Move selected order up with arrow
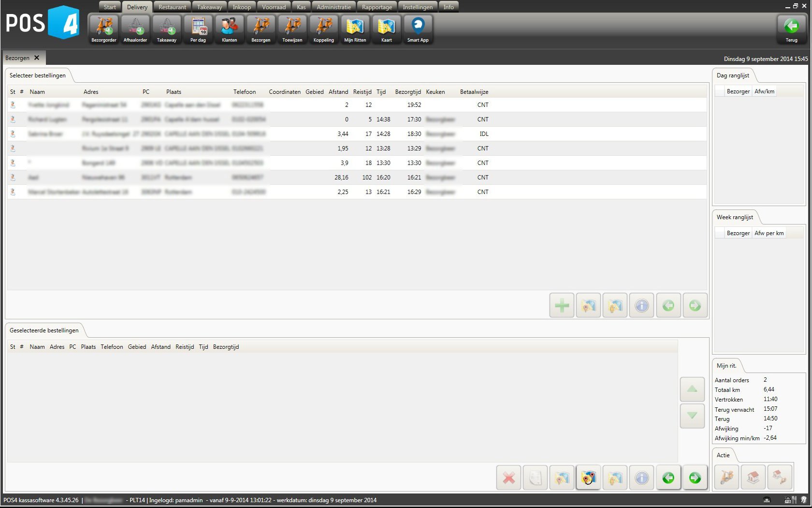 (692, 389)
